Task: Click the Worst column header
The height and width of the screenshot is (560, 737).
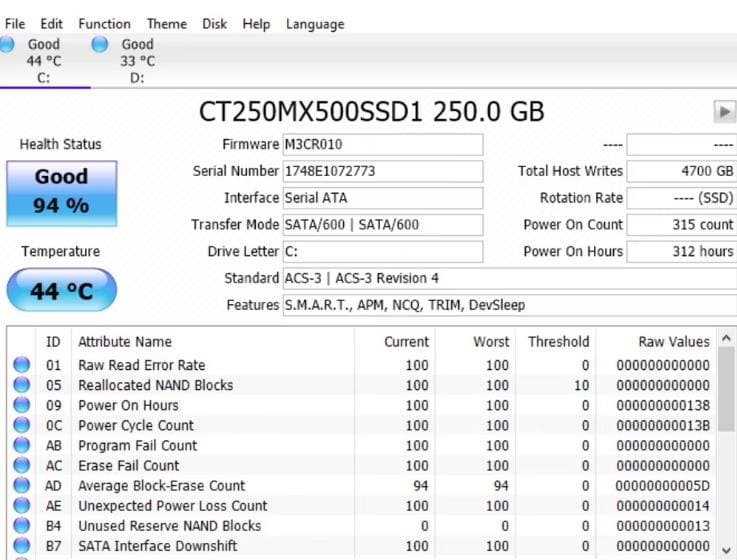Action: pos(475,342)
